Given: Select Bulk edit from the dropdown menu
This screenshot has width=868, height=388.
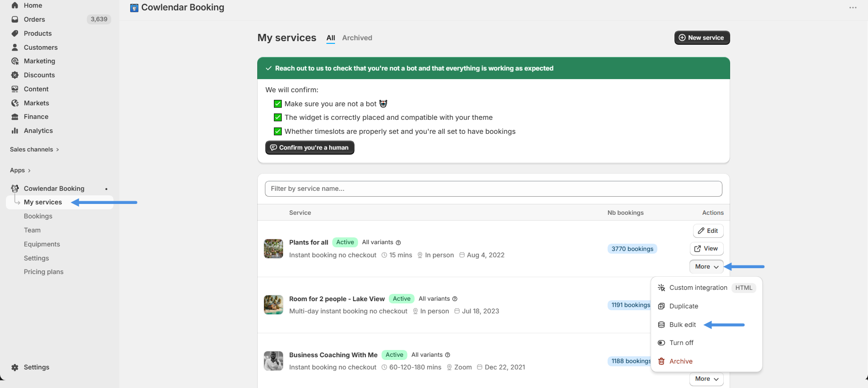Looking at the screenshot, I should tap(682, 325).
